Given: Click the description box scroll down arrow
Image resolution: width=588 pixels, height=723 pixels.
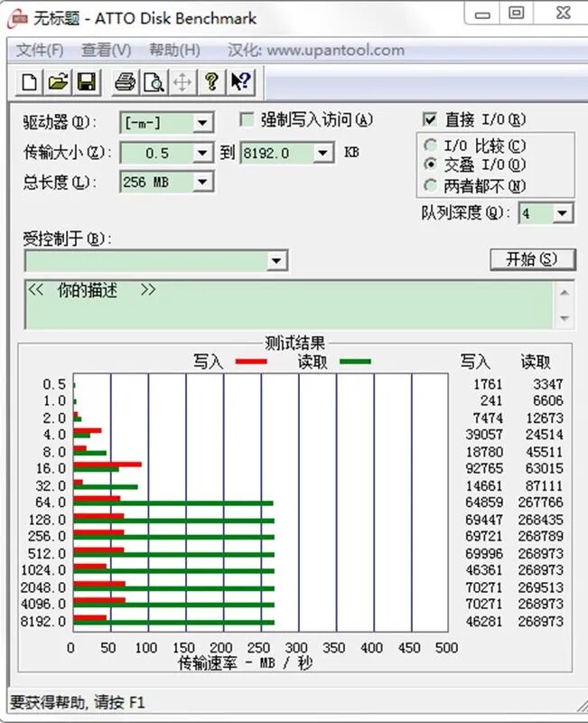Looking at the screenshot, I should [x=565, y=318].
